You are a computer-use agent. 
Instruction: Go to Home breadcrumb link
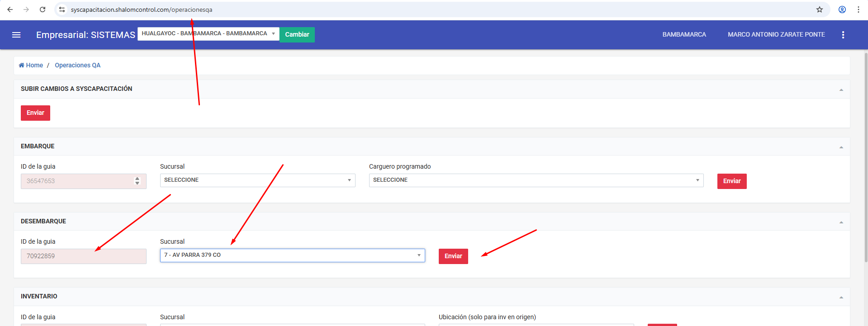point(31,66)
